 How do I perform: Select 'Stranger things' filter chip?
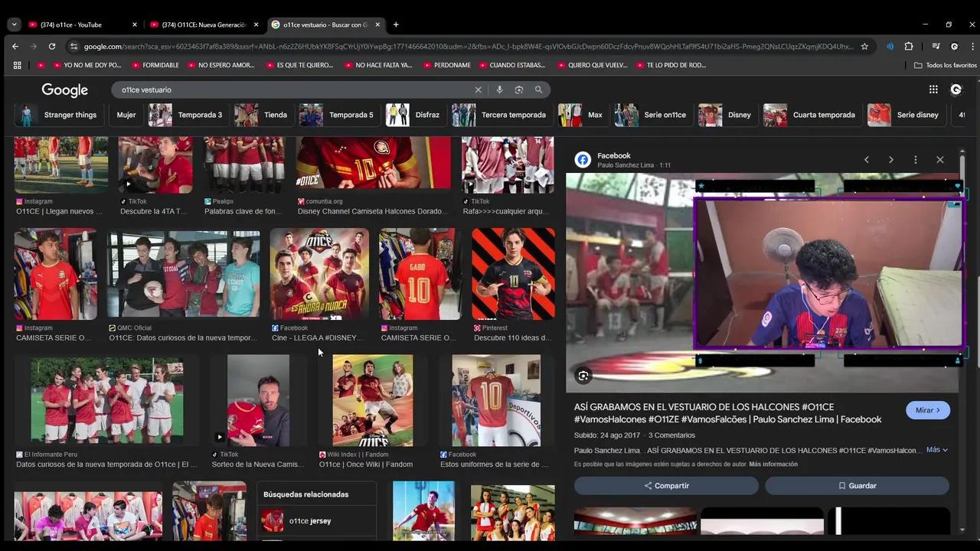point(58,115)
